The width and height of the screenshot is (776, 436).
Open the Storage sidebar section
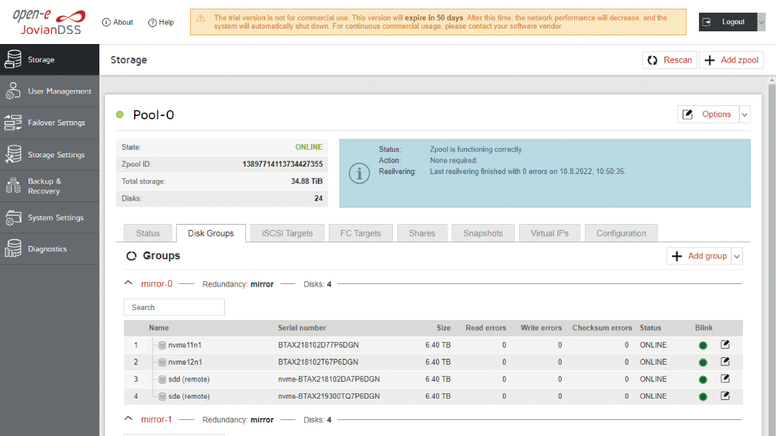49,59
